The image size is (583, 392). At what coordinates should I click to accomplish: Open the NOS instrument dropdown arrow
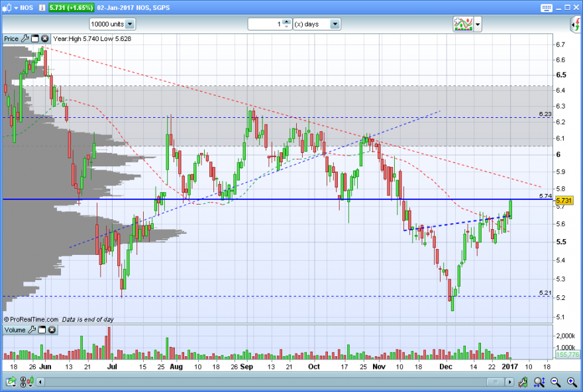click(x=16, y=8)
